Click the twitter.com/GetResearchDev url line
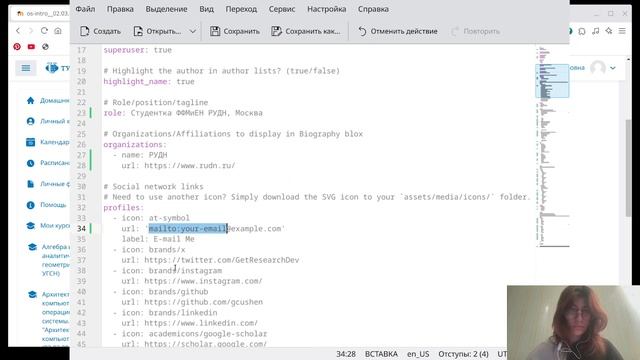 coord(210,260)
